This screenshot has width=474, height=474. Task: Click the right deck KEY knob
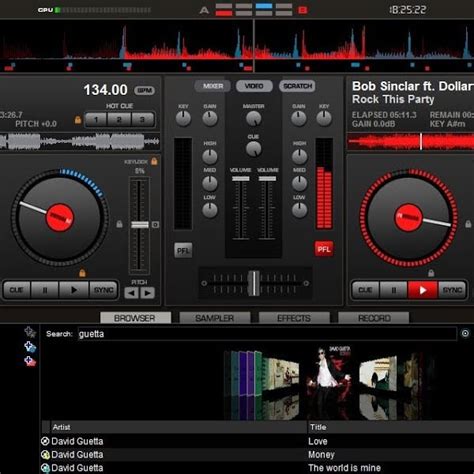coord(324,118)
